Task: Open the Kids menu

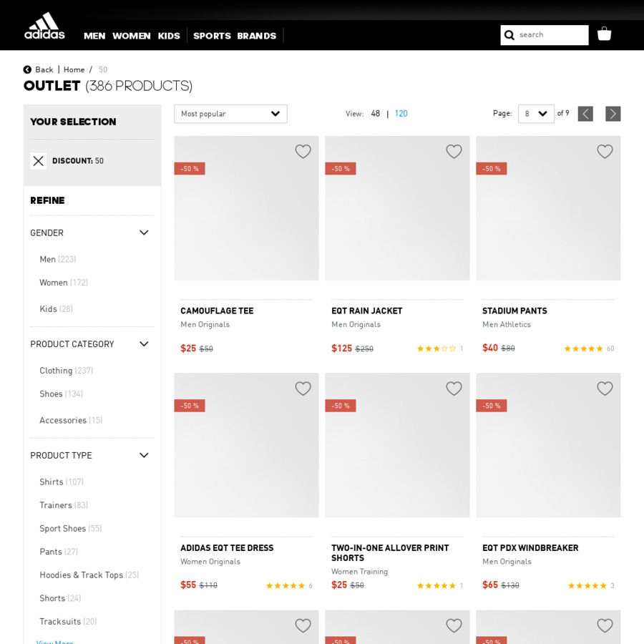Action: pos(169,36)
